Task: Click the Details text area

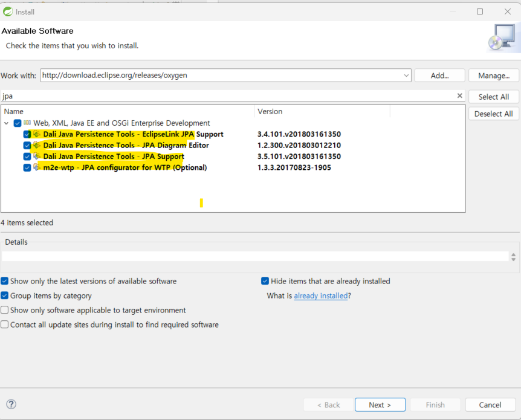Action: (255, 256)
